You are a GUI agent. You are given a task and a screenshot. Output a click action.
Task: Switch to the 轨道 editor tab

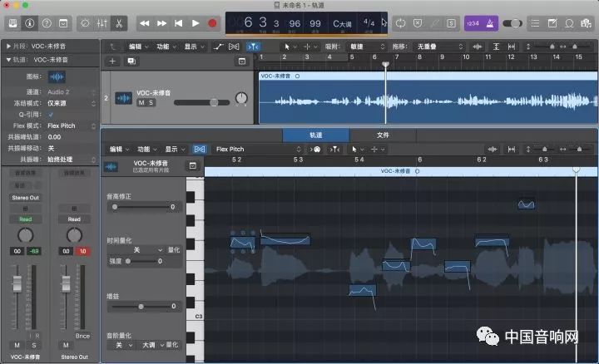pyautogui.click(x=316, y=135)
